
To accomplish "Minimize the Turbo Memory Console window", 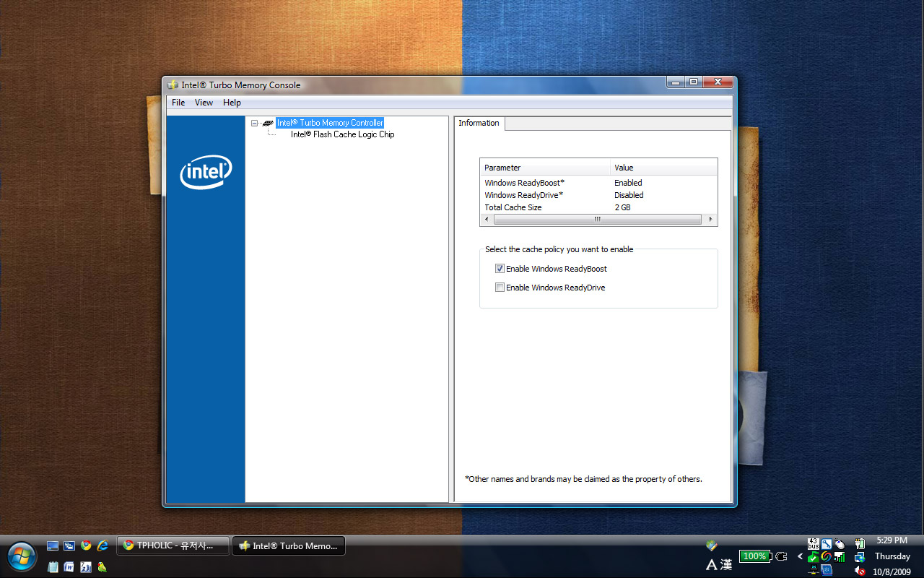I will pos(676,82).
